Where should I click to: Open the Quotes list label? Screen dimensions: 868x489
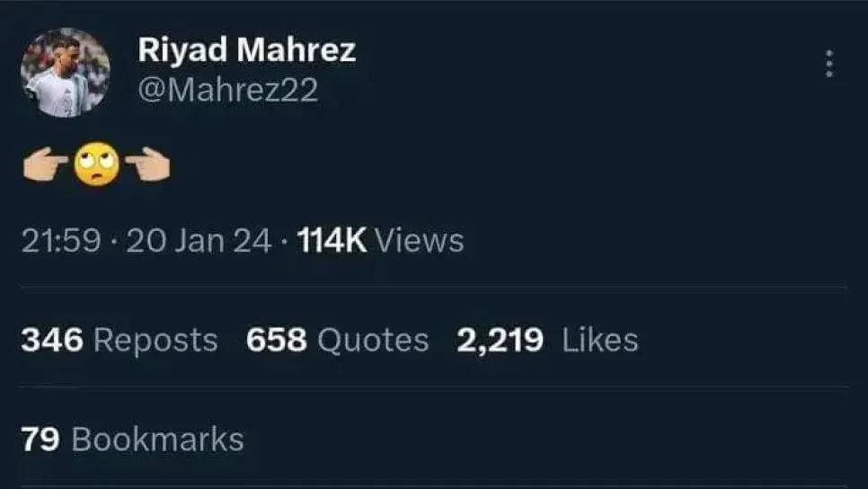(373, 340)
